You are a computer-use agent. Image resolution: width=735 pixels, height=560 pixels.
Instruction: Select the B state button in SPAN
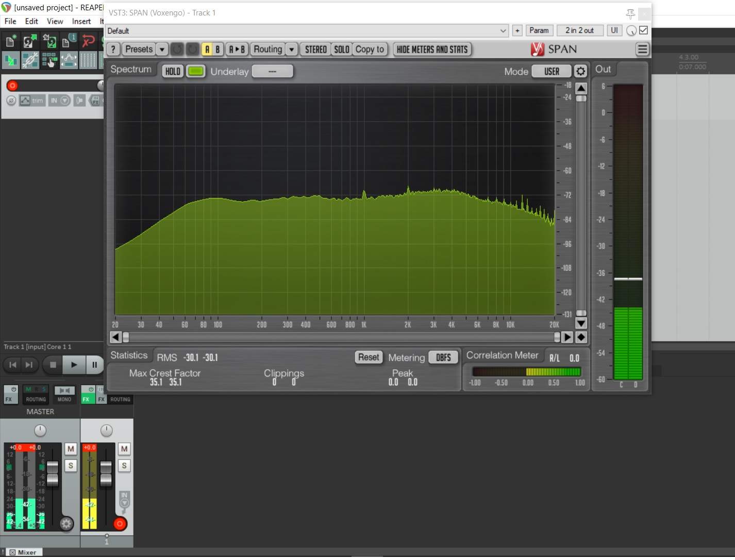tap(218, 50)
